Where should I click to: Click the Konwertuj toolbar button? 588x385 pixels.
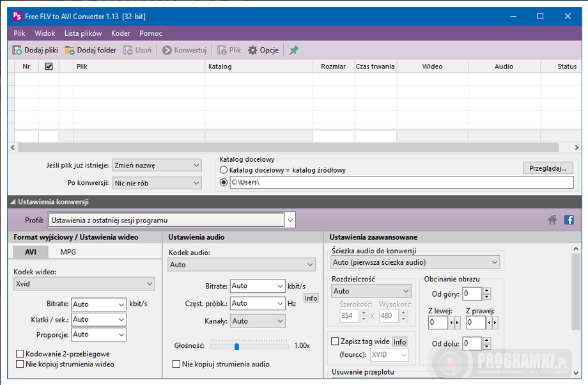(185, 51)
